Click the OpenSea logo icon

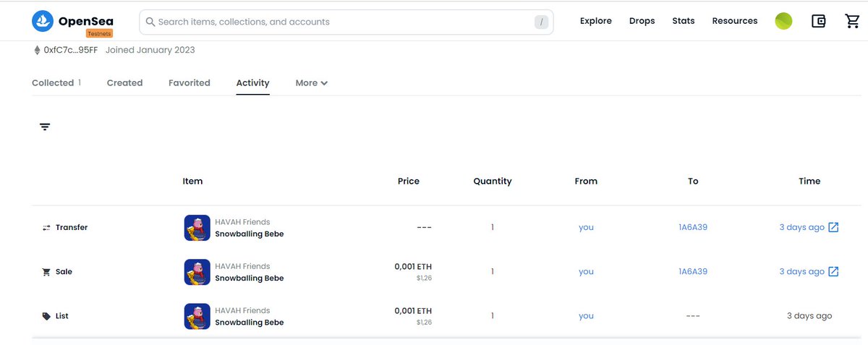point(43,21)
